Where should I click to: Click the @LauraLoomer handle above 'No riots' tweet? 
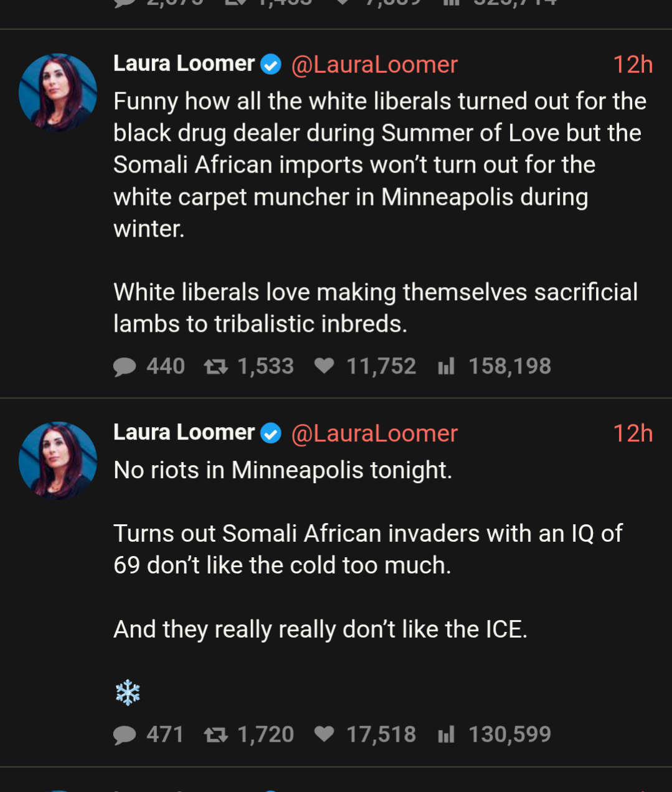[x=374, y=433]
